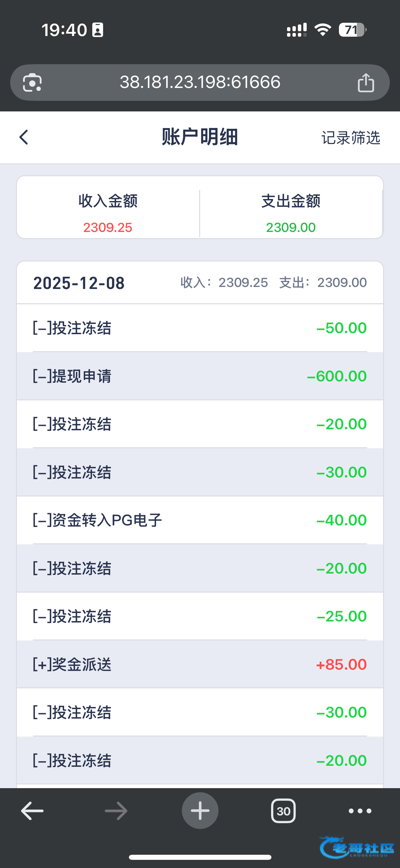Open the 投注冻结 -50.00 record
Viewport: 400px width, 868px height.
(200, 328)
